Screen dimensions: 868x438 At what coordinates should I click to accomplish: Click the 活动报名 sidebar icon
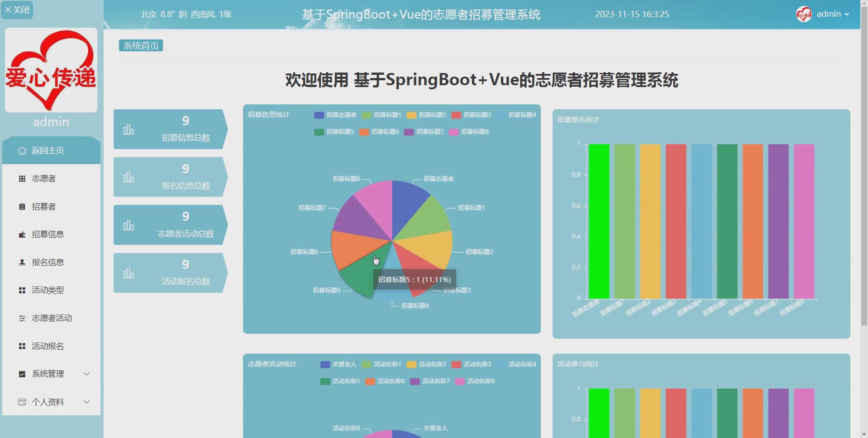[21, 346]
